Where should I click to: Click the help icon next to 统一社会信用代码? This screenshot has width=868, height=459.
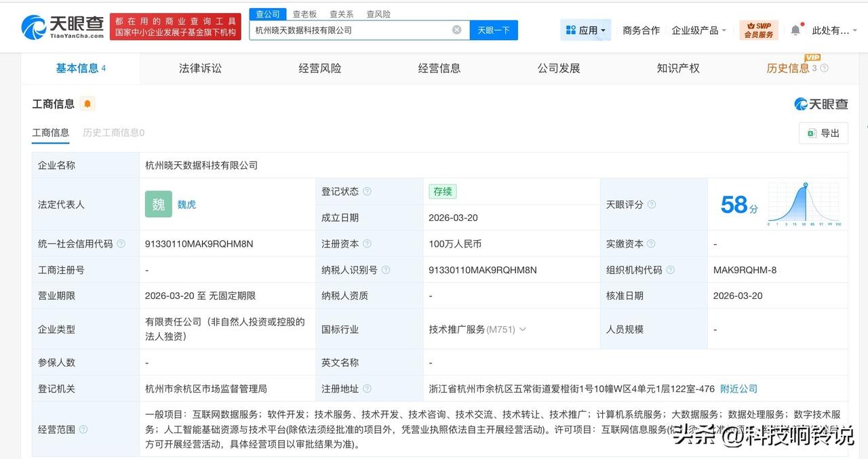pyautogui.click(x=121, y=244)
